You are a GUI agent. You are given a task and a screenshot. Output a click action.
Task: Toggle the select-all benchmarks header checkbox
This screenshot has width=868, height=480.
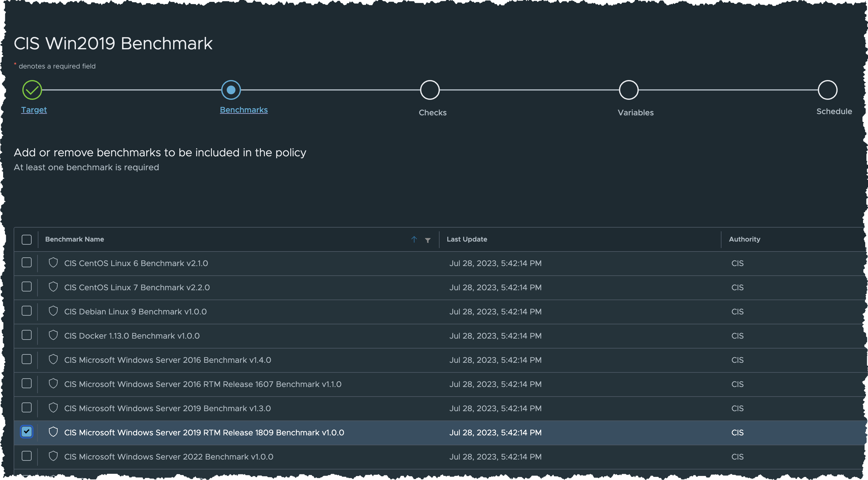pos(27,239)
